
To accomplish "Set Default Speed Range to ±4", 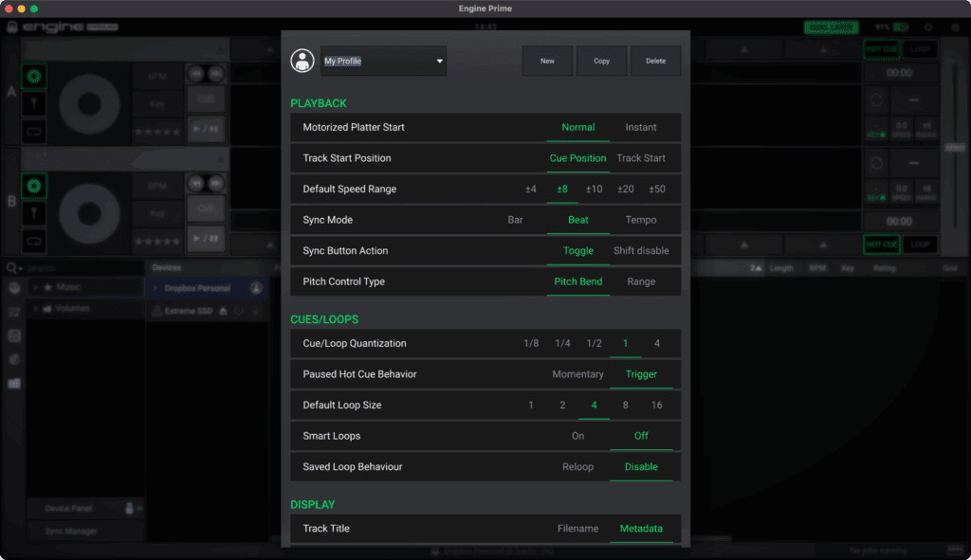I will pyautogui.click(x=531, y=189).
